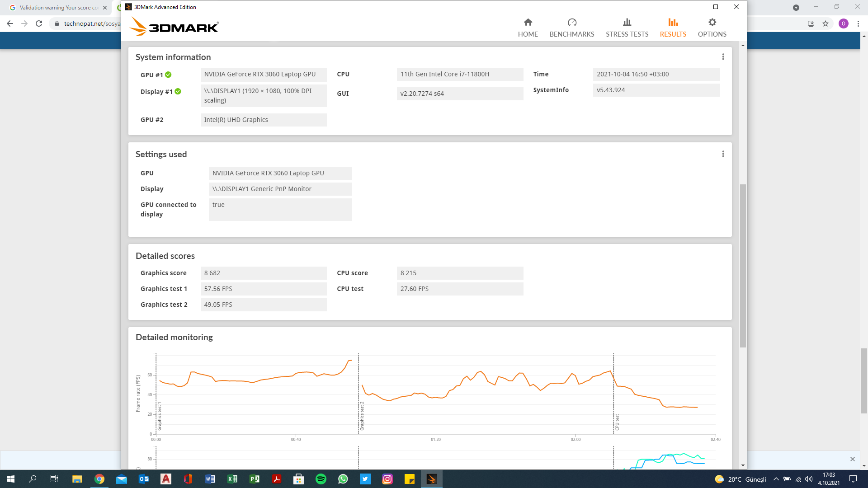Viewport: 868px width, 488px height.
Task: Select the Results tab
Action: tap(673, 27)
